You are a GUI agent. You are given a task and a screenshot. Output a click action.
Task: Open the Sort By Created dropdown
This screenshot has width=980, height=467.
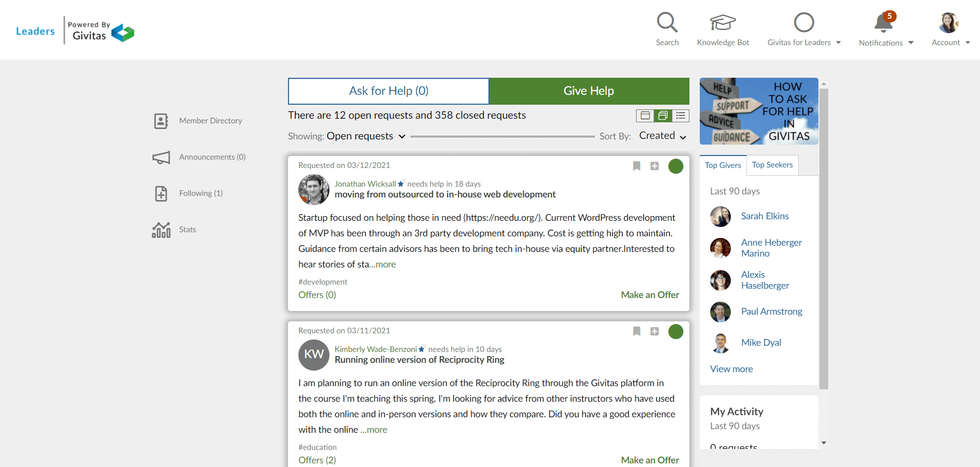tap(662, 136)
